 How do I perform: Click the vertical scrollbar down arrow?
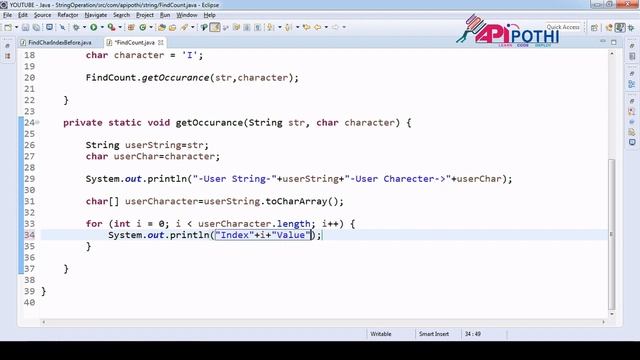click(611, 314)
